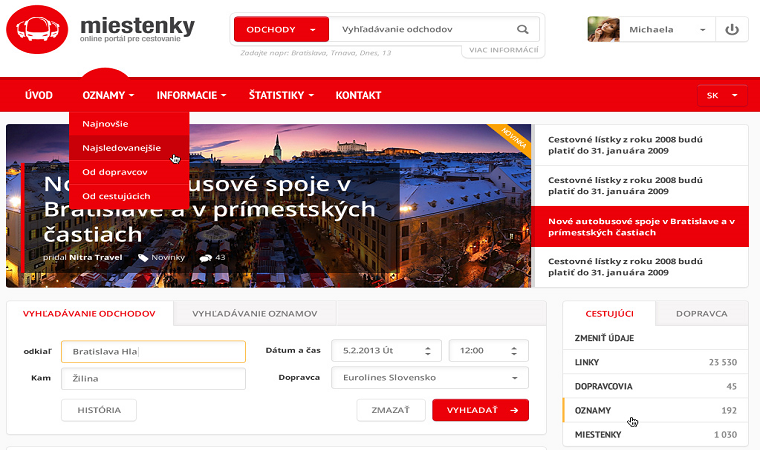The height and width of the screenshot is (450, 760).
Task: Open Michaela's profile photo
Action: [x=603, y=30]
